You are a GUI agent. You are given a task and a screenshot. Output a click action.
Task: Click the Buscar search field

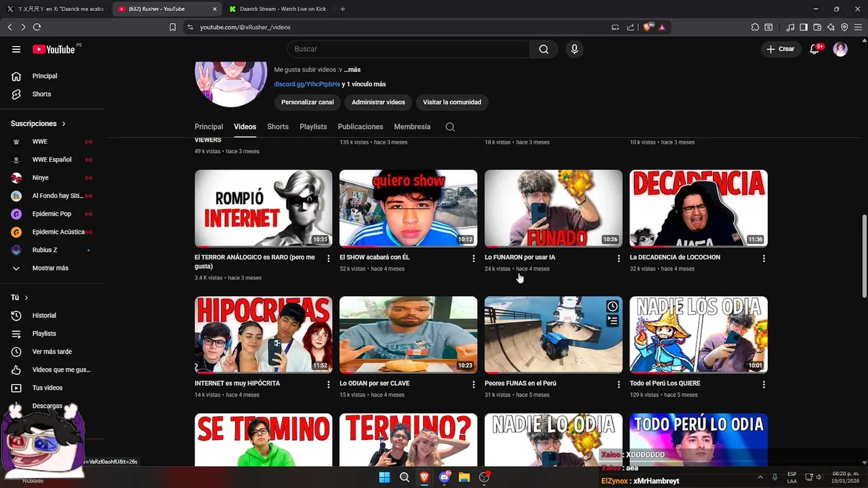point(408,49)
